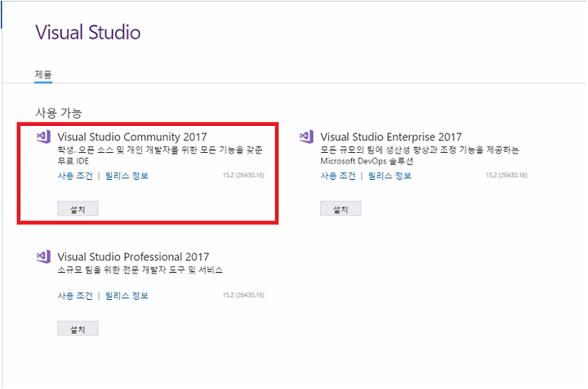Click the 사용 가능 section heading

click(x=59, y=113)
